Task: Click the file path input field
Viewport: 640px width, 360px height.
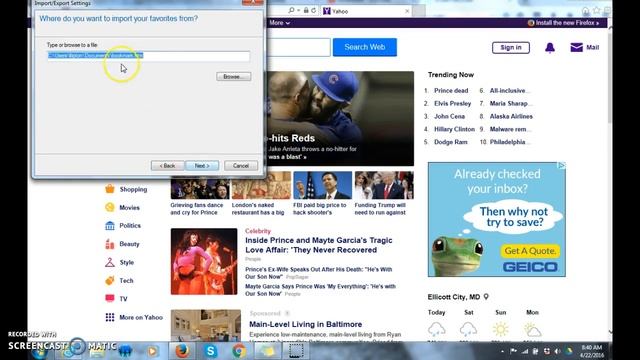Action: pos(149,56)
